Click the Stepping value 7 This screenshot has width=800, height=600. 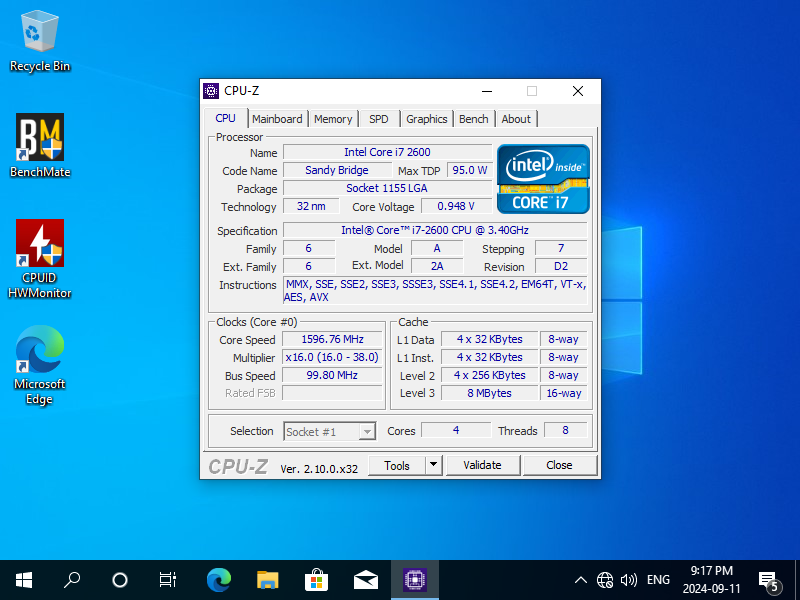[x=561, y=248]
